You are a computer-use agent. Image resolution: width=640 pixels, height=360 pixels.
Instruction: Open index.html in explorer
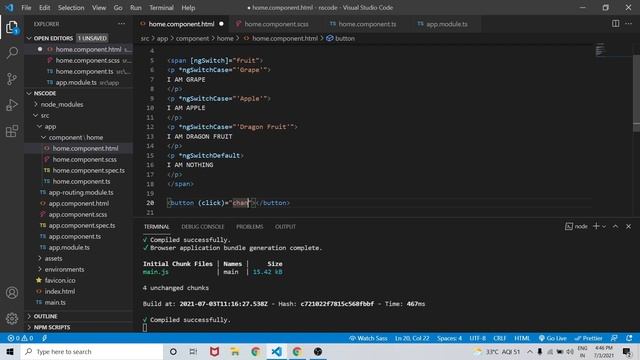(60, 291)
